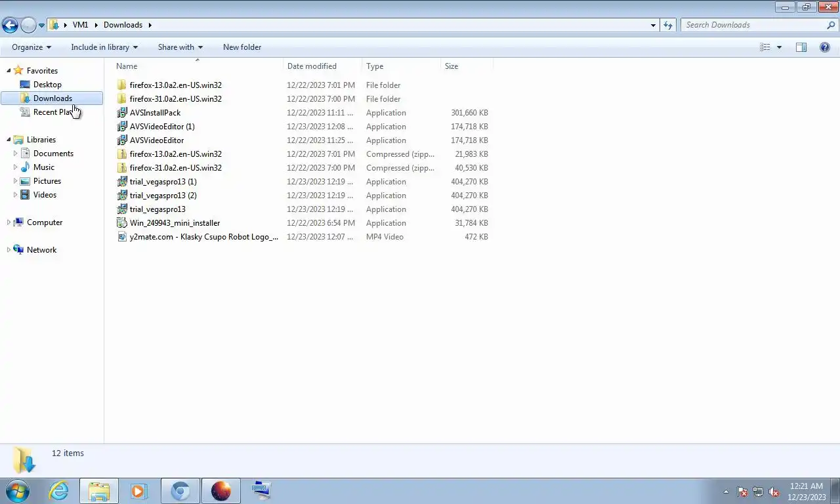
Task: Select Recent Places in Favorites
Action: (52, 112)
